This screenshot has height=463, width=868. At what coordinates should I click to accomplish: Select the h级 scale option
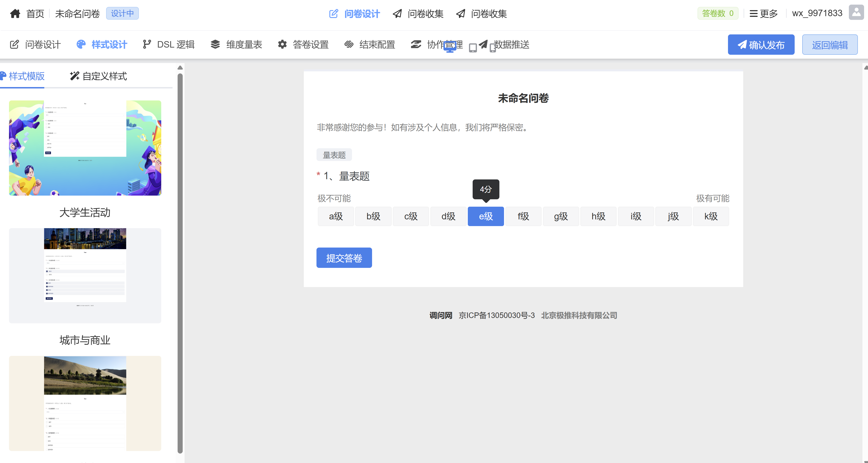point(598,216)
